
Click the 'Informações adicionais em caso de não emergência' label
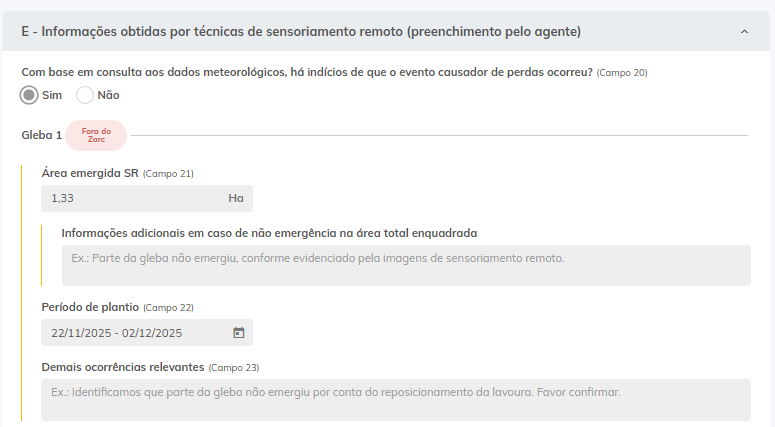tap(269, 233)
